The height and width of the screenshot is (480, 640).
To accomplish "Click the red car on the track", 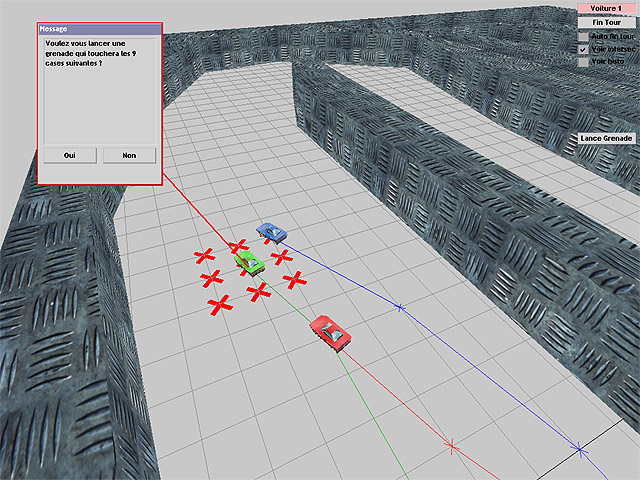I will click(x=330, y=331).
